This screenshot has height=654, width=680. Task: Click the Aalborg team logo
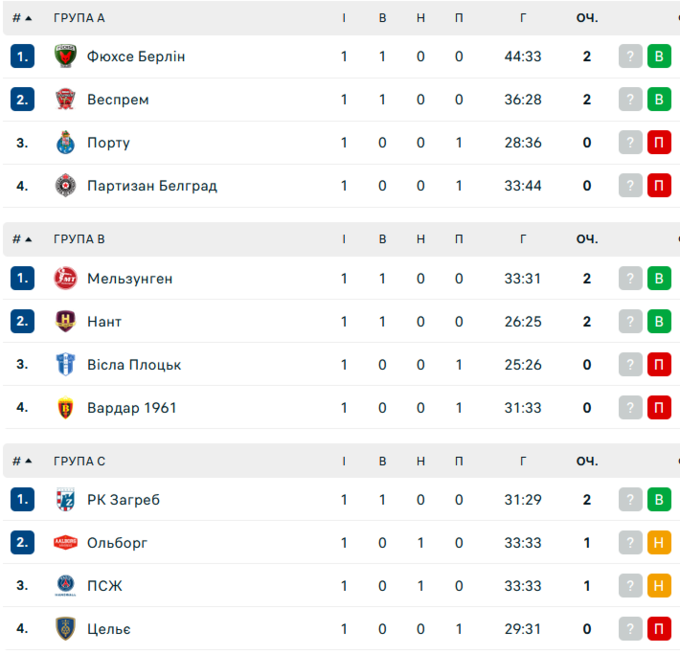pos(65,543)
